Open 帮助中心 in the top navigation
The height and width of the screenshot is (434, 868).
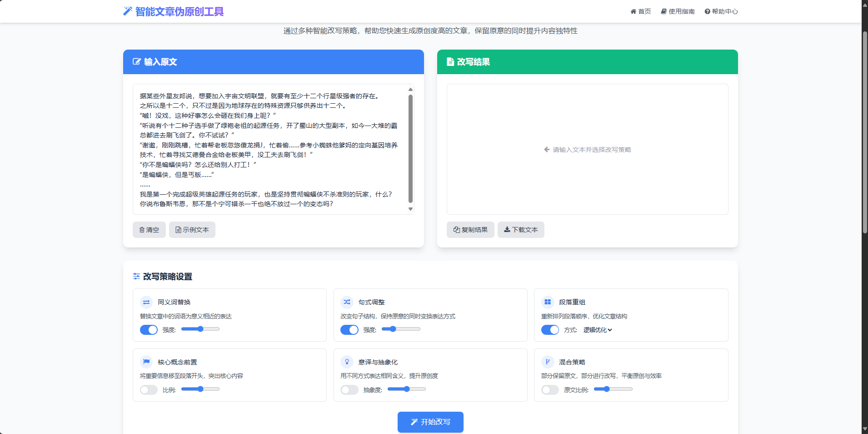(721, 11)
